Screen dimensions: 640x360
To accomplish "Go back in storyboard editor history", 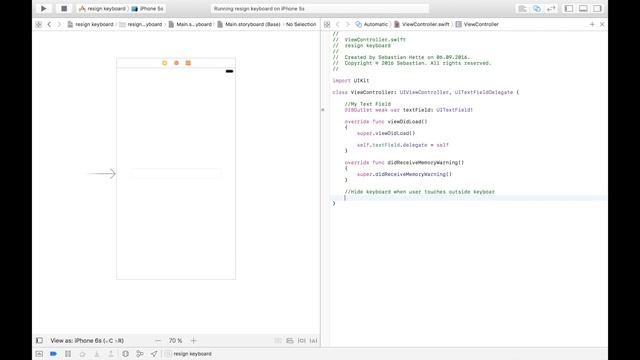I will (x=49, y=24).
